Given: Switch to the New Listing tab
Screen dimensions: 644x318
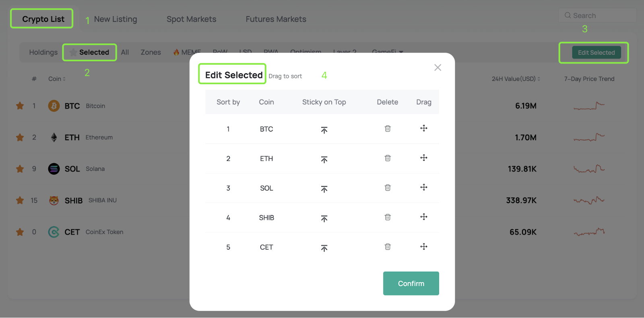Looking at the screenshot, I should [x=116, y=19].
